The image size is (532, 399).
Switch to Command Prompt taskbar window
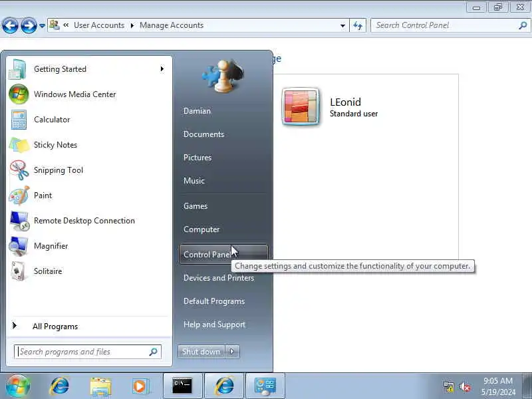[x=182, y=386]
